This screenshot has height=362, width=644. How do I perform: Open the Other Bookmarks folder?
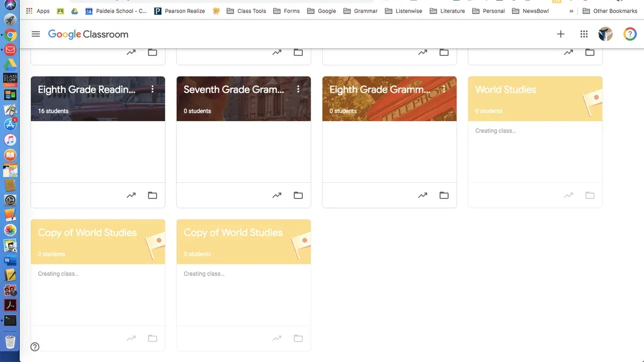click(x=610, y=11)
